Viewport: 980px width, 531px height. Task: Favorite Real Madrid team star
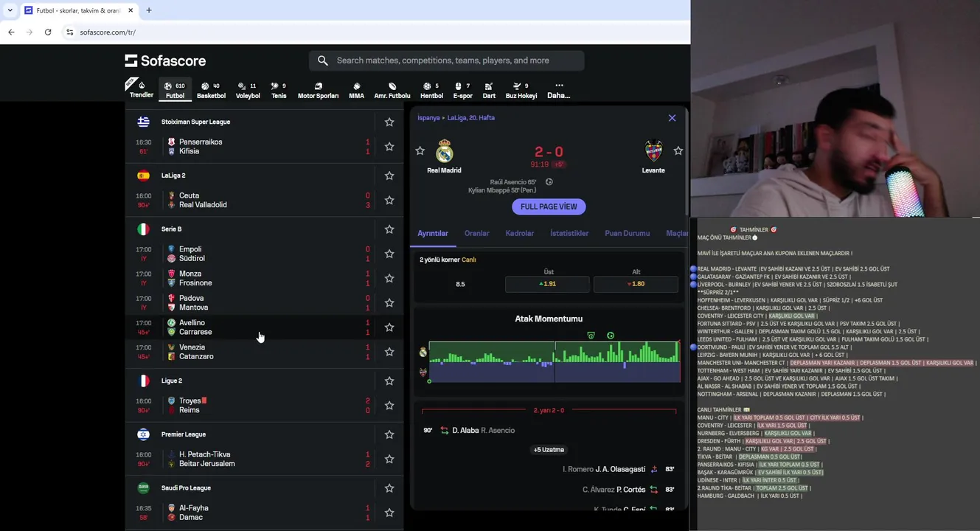[420, 150]
